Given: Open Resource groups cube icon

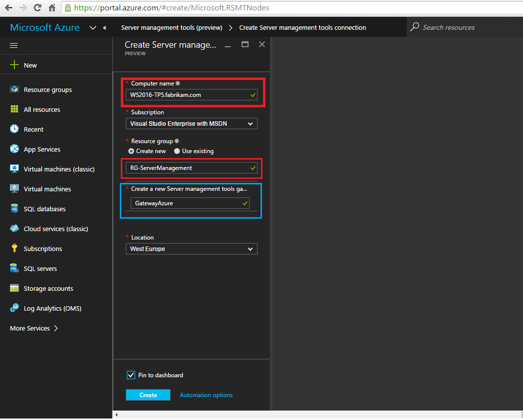Looking at the screenshot, I should pyautogui.click(x=14, y=89).
